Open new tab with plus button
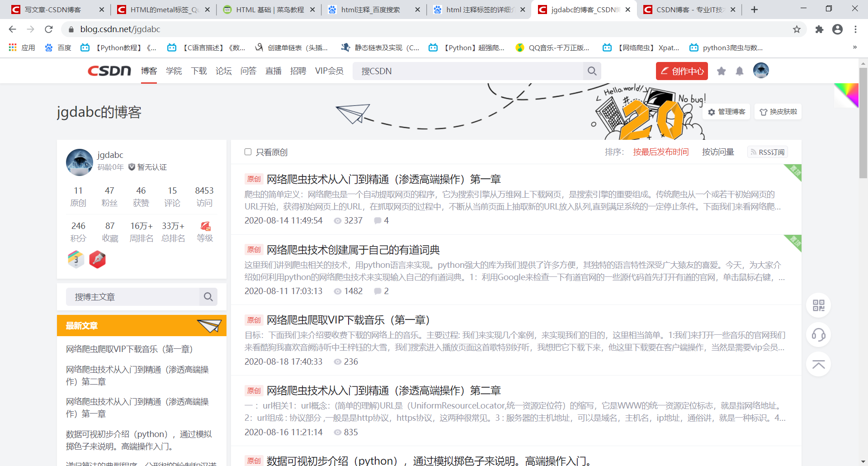868x466 pixels. (754, 10)
